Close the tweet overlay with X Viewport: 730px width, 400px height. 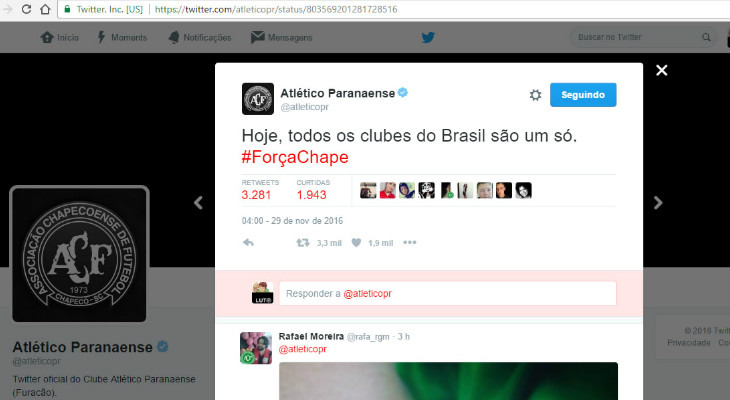pyautogui.click(x=662, y=70)
